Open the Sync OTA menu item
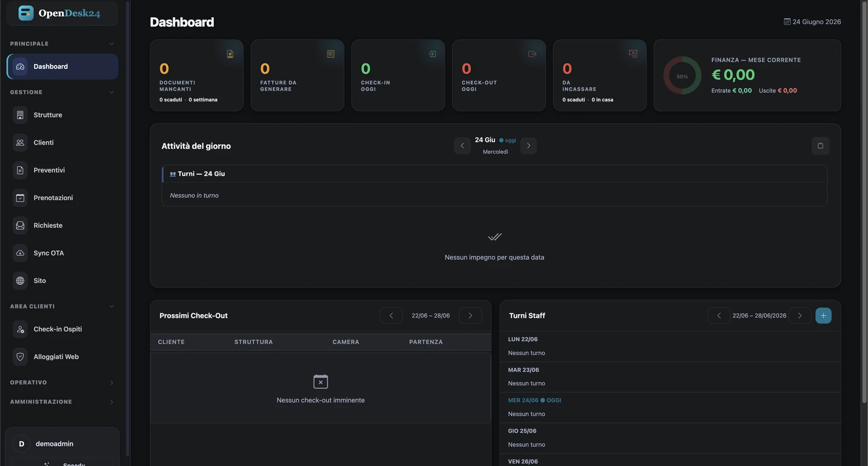 coord(62,253)
